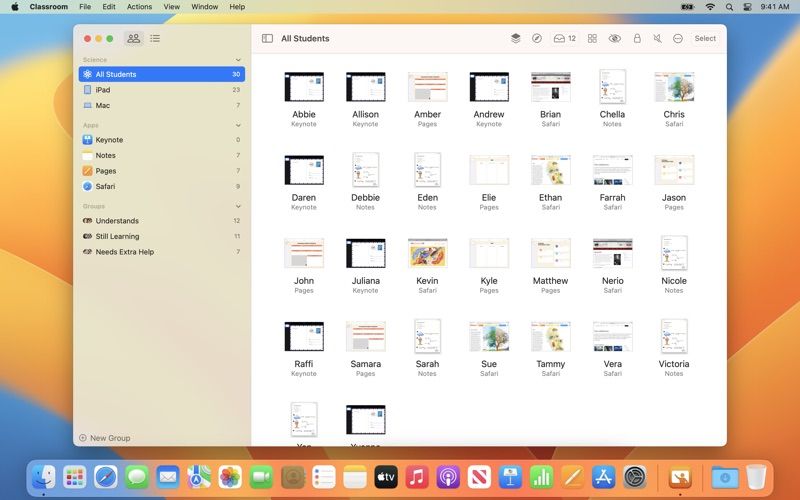
Task: Select the Mac device row
Action: click(x=162, y=105)
